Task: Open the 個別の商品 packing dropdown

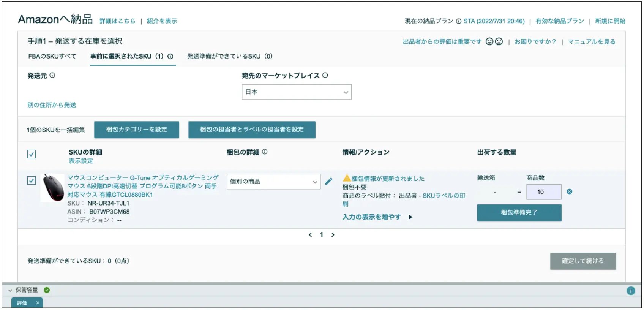Action: pyautogui.click(x=274, y=182)
